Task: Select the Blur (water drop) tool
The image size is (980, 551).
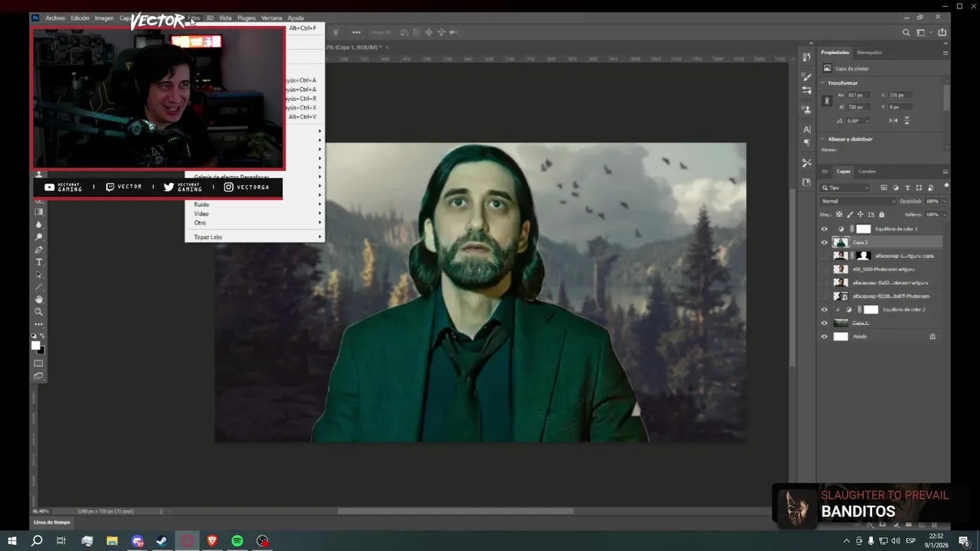Action: coord(39,224)
